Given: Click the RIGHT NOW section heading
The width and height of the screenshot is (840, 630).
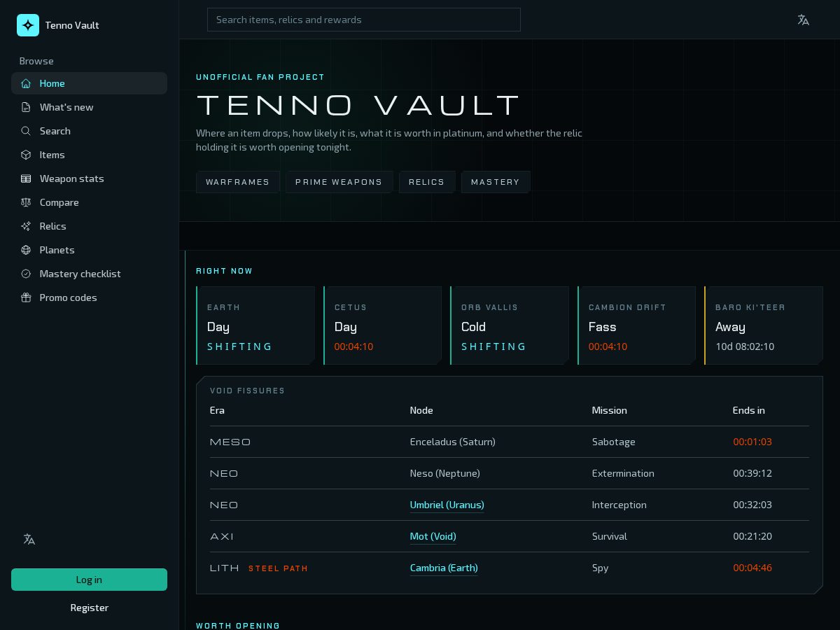Looking at the screenshot, I should click(x=225, y=271).
